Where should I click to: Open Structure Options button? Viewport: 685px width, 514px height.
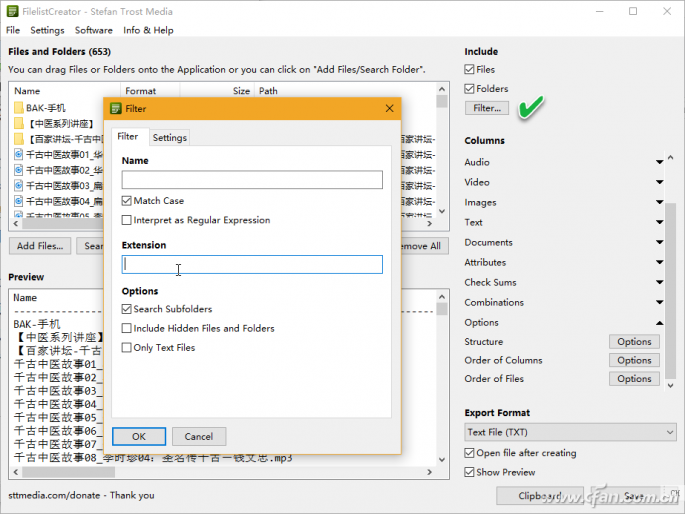click(634, 342)
